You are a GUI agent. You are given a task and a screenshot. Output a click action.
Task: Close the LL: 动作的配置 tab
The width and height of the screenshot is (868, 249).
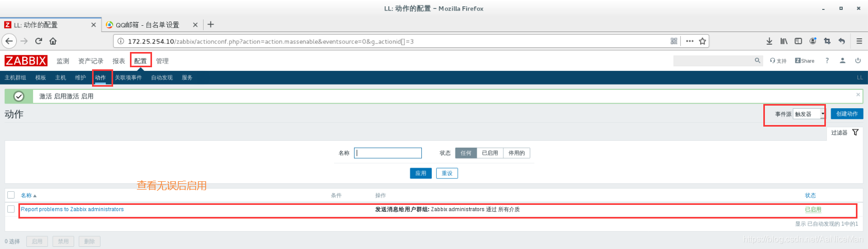pyautogui.click(x=94, y=25)
